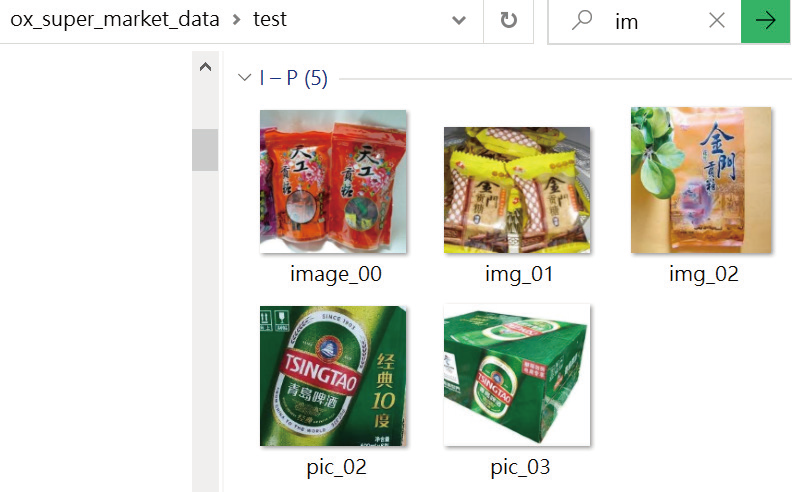Collapse the I – P group chevron
Image resolution: width=799 pixels, height=492 pixels.
[x=245, y=78]
